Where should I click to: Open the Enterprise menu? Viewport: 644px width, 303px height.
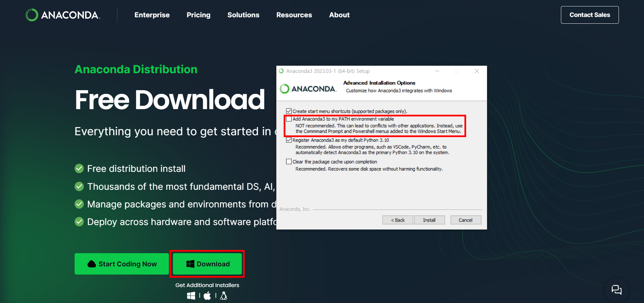pyautogui.click(x=152, y=15)
